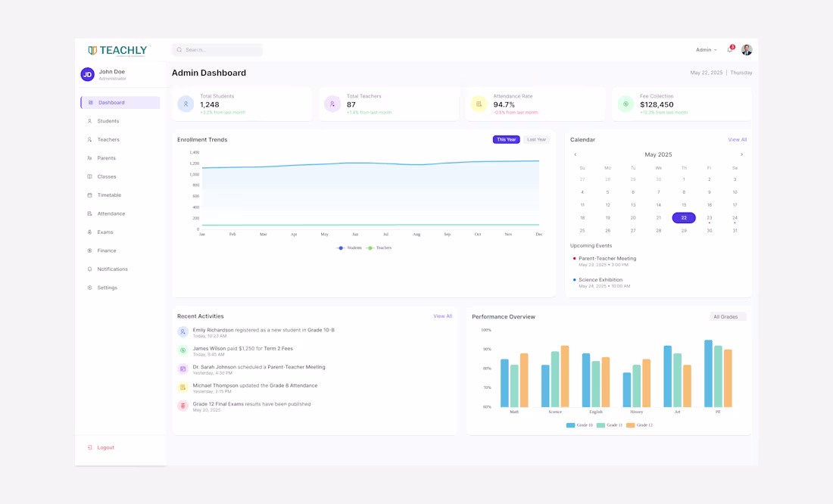Open Students menu item
Screen dimensions: 833x504
120,121
